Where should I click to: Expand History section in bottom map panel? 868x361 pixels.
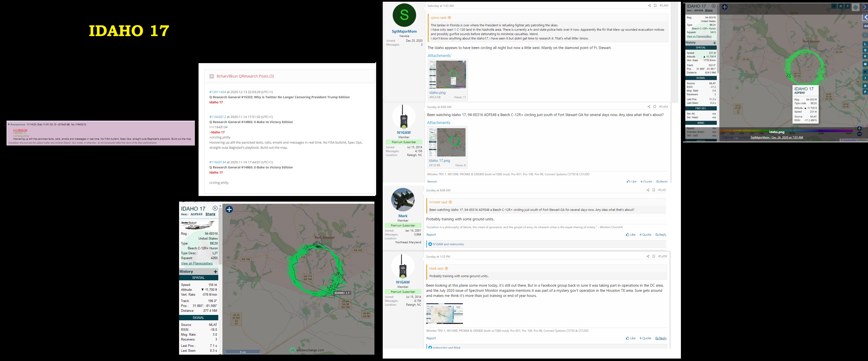pyautogui.click(x=215, y=272)
